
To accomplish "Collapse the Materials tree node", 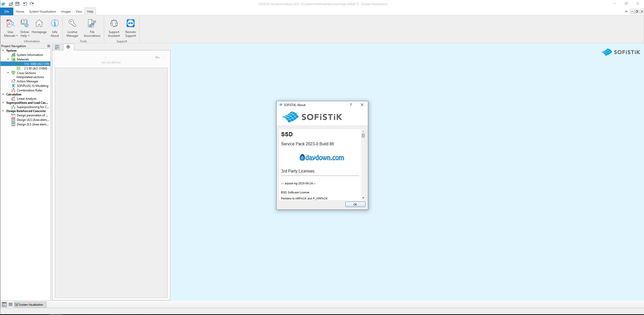I will tap(8, 59).
